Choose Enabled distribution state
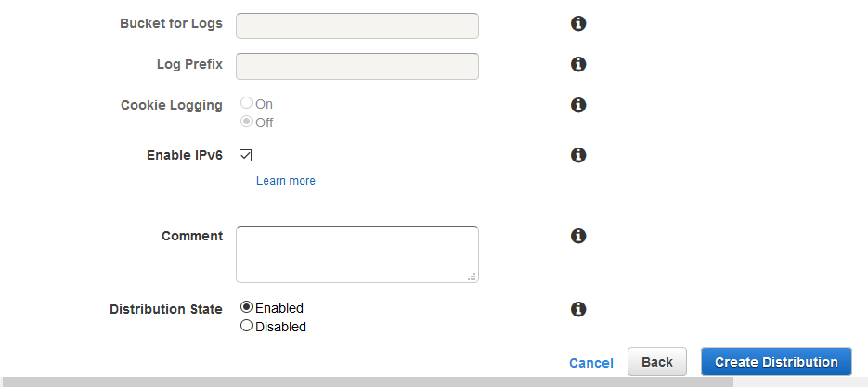The image size is (868, 387). pyautogui.click(x=246, y=306)
